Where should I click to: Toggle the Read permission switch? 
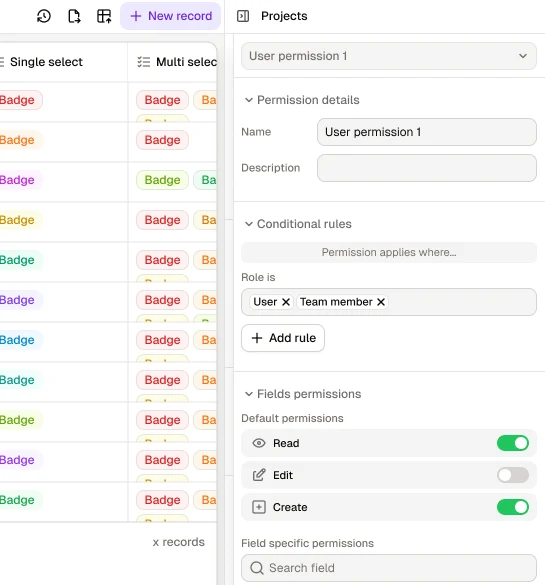[513, 443]
